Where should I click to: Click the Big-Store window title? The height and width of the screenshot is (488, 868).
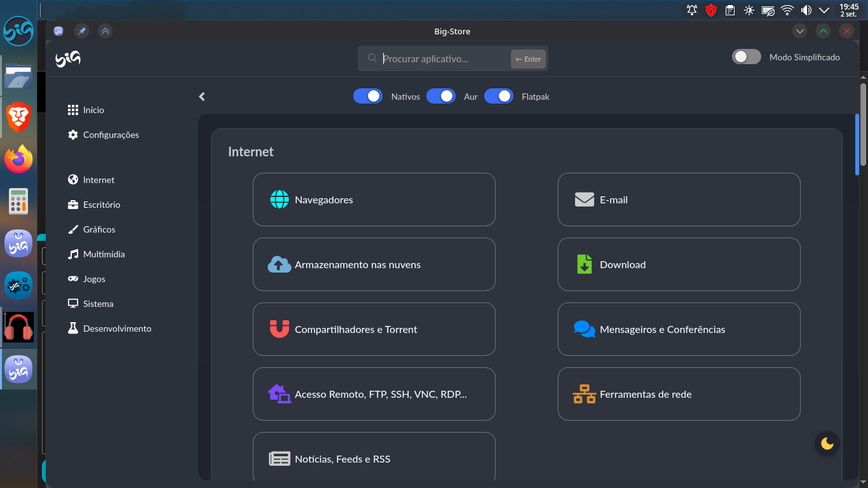coord(452,31)
